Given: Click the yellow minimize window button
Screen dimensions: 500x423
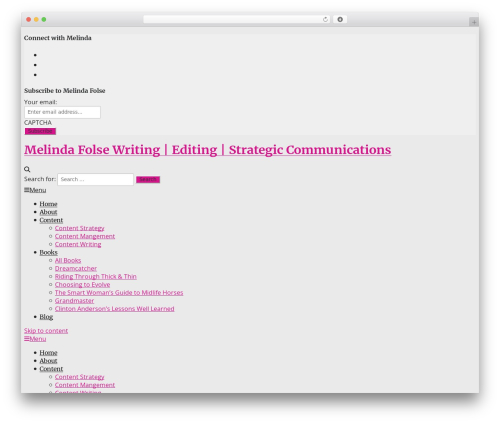Looking at the screenshot, I should [x=36, y=20].
